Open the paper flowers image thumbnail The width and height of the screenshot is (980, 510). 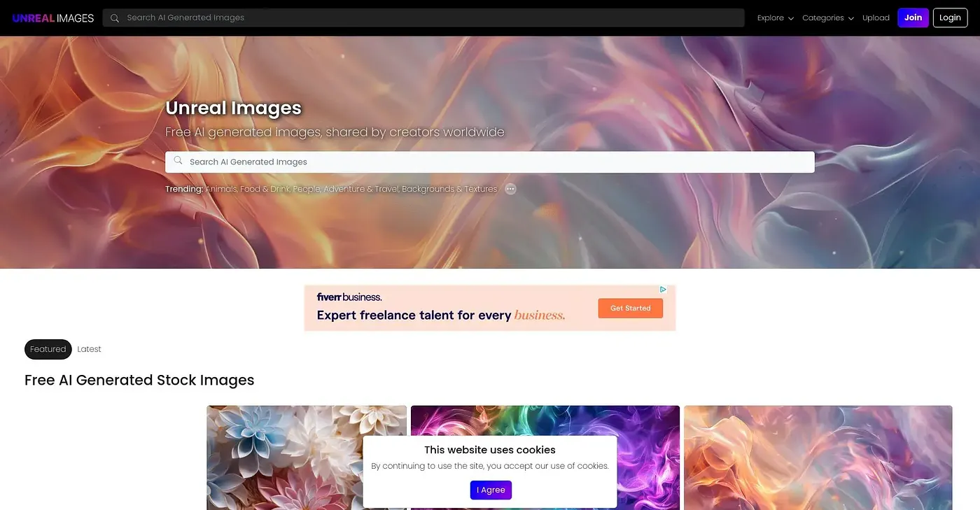pyautogui.click(x=307, y=458)
